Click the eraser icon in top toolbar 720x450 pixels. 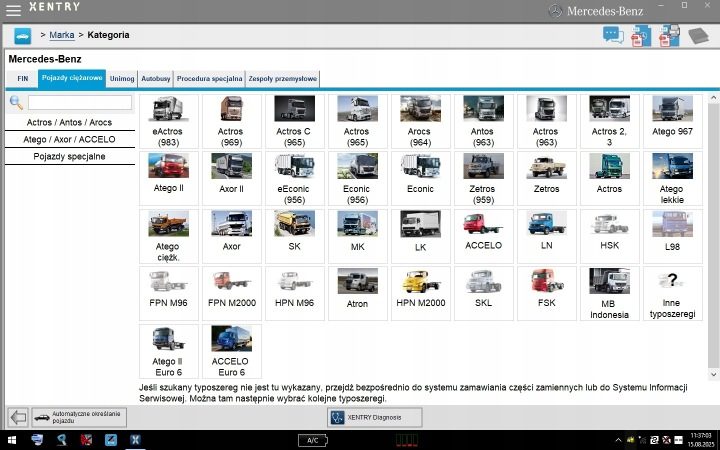point(698,35)
